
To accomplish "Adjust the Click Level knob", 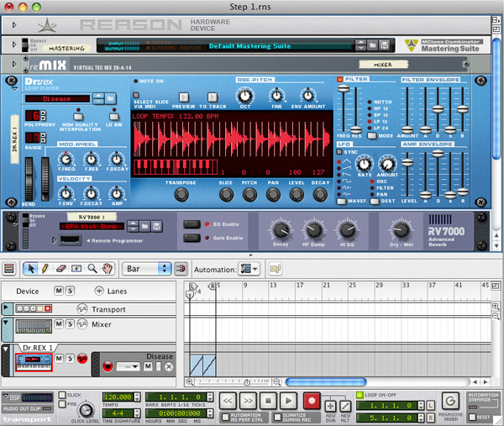I will 86,410.
